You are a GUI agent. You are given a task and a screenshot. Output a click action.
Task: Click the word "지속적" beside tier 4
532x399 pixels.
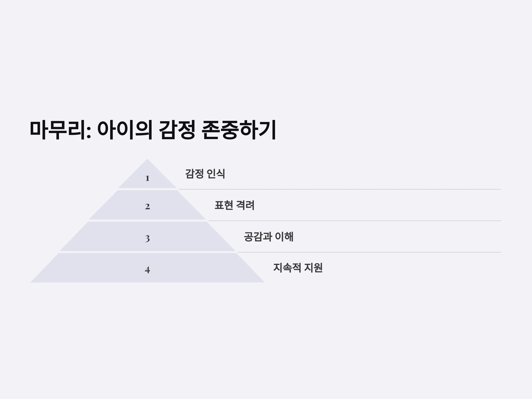[287, 268]
